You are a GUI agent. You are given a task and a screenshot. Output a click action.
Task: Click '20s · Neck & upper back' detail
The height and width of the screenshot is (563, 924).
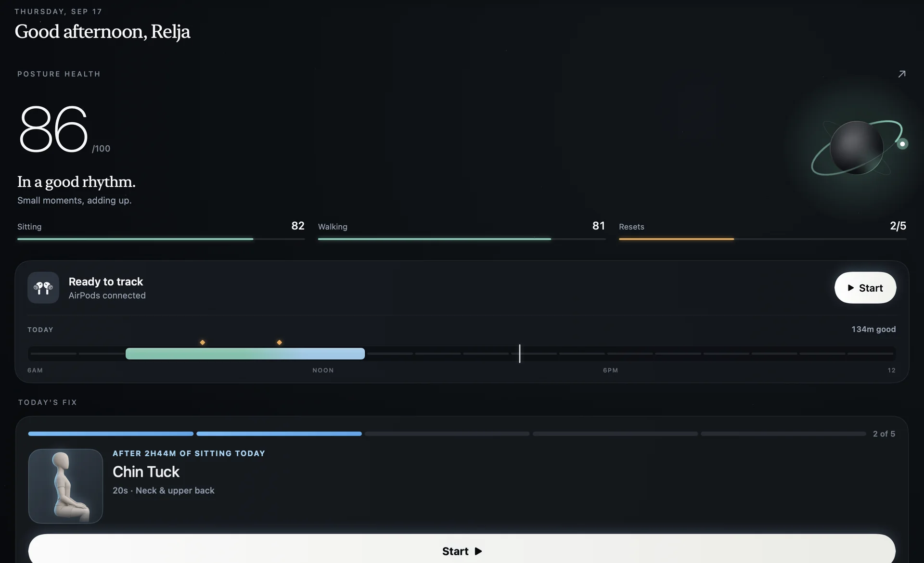coord(164,490)
